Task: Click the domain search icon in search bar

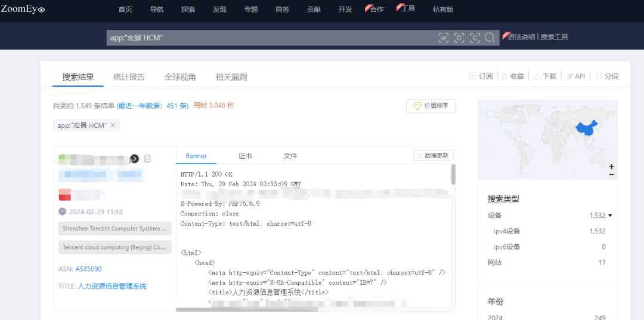Action: click(459, 38)
